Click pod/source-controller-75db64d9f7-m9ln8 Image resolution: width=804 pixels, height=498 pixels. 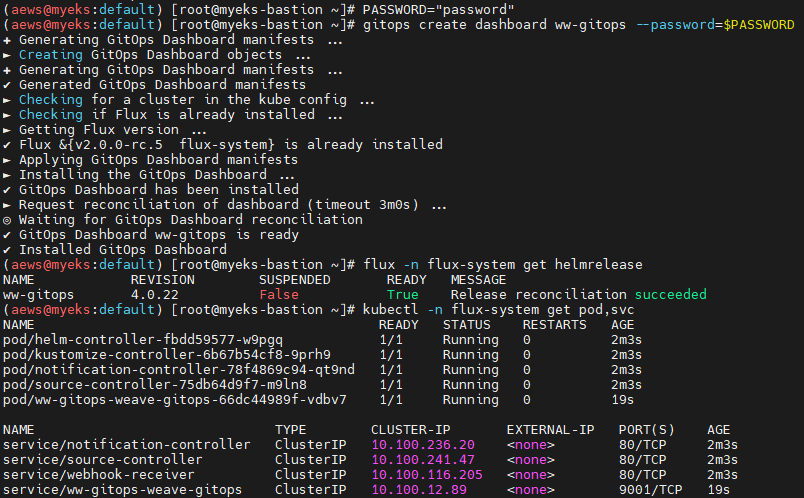[154, 385]
